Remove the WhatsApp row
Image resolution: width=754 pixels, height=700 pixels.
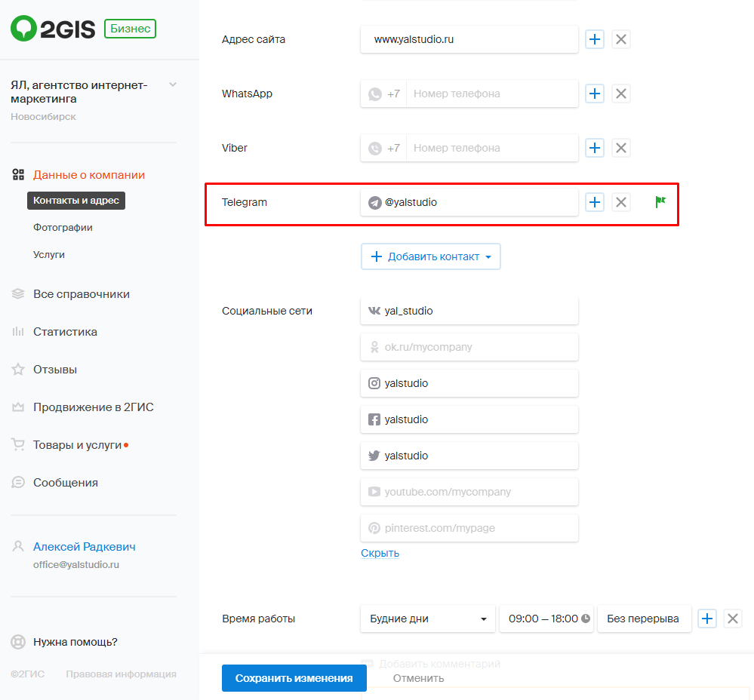pyautogui.click(x=621, y=94)
